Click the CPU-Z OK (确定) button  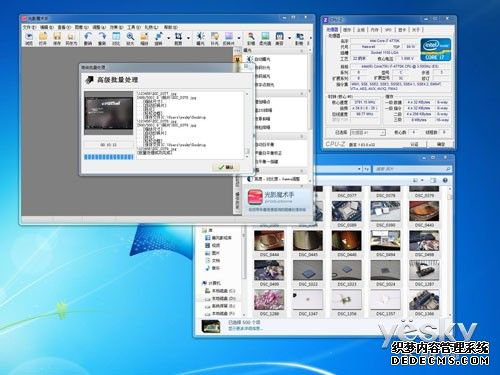[441, 144]
